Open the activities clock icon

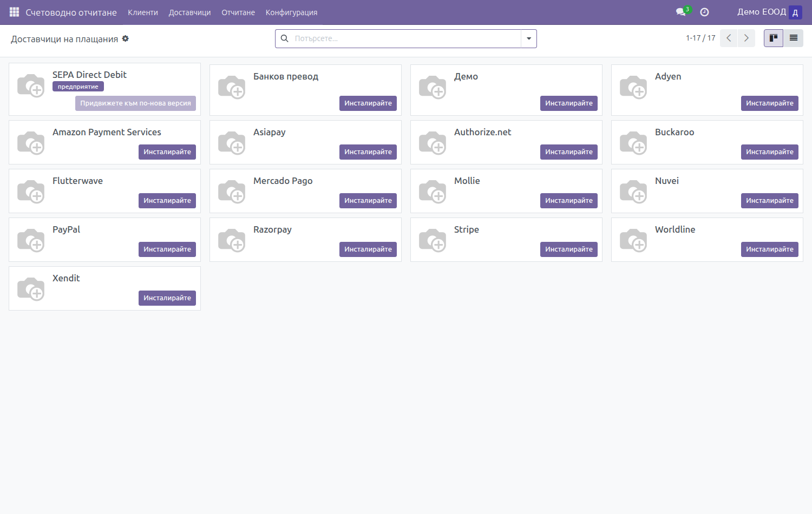pyautogui.click(x=704, y=12)
